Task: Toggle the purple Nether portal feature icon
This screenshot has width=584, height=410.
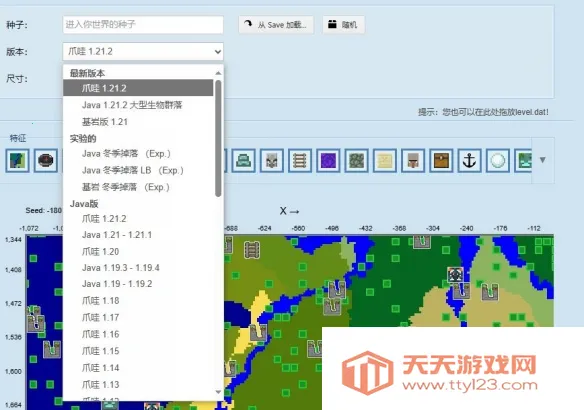Action: click(x=328, y=160)
